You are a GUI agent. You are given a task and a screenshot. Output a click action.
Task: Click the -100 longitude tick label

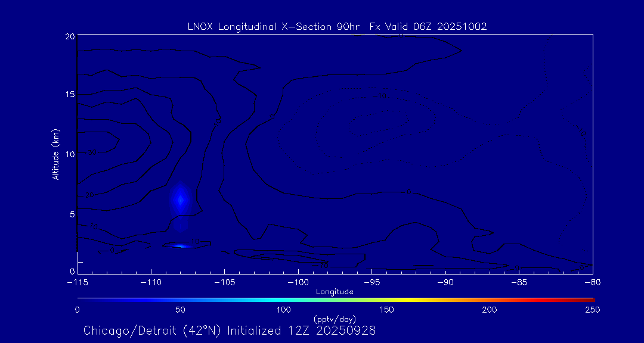click(x=298, y=283)
